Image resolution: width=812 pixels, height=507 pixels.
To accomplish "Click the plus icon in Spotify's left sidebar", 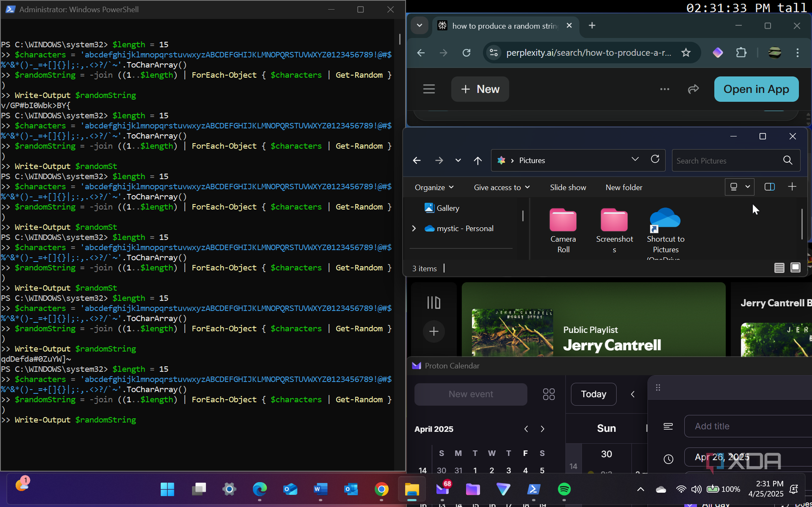I will pyautogui.click(x=434, y=331).
